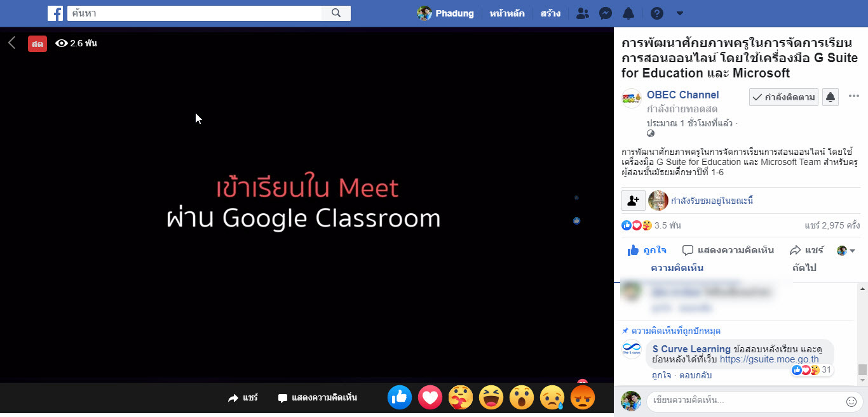Switch to the ความคิดเห็น tab
Screen dimensions: 868x417
tap(677, 268)
